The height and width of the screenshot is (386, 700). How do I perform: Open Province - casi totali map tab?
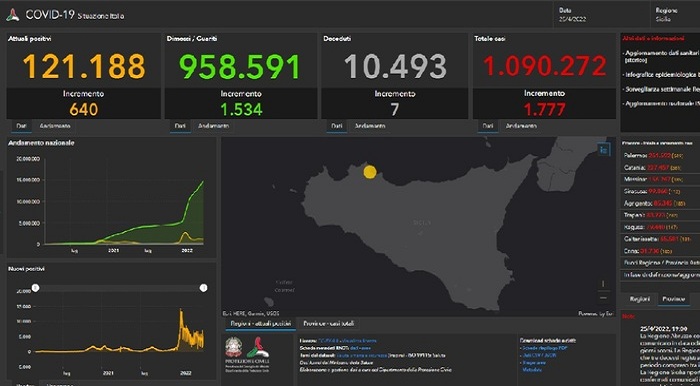point(328,324)
